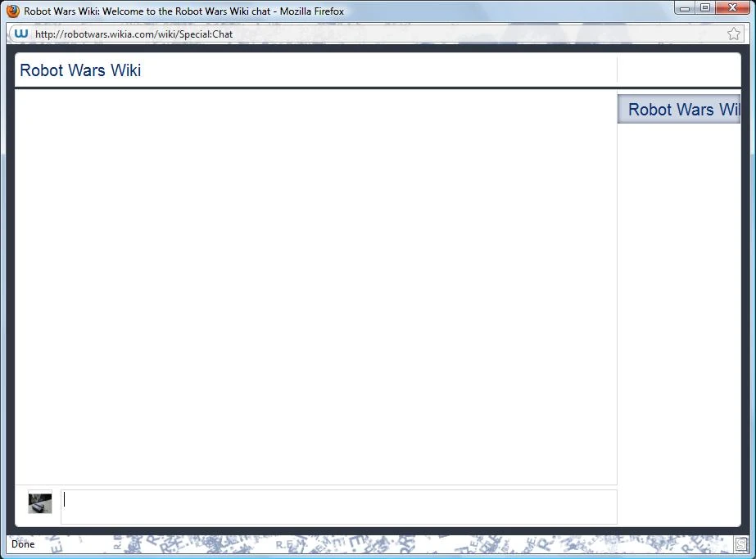This screenshot has width=756, height=559.
Task: Click the status bar icon at bottom right
Action: (741, 544)
